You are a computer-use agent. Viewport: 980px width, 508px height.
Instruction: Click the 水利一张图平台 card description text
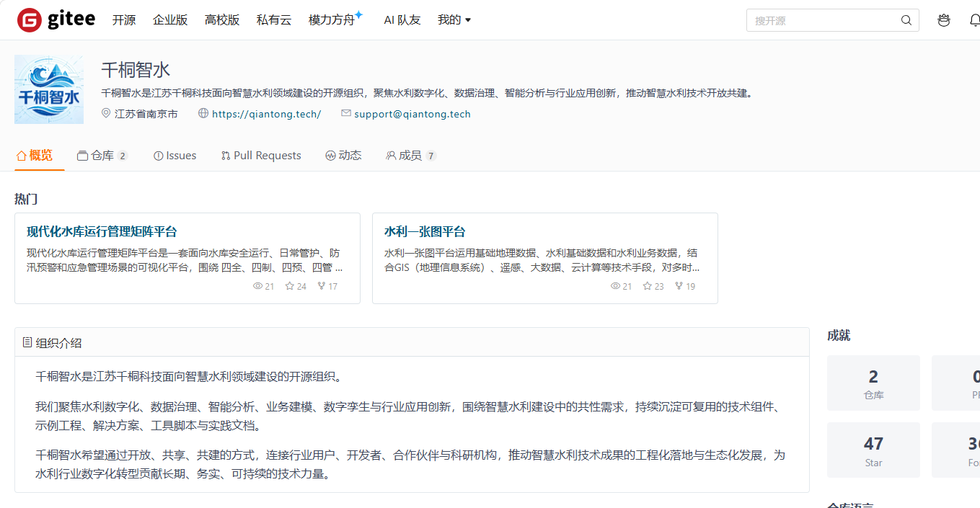tap(542, 260)
